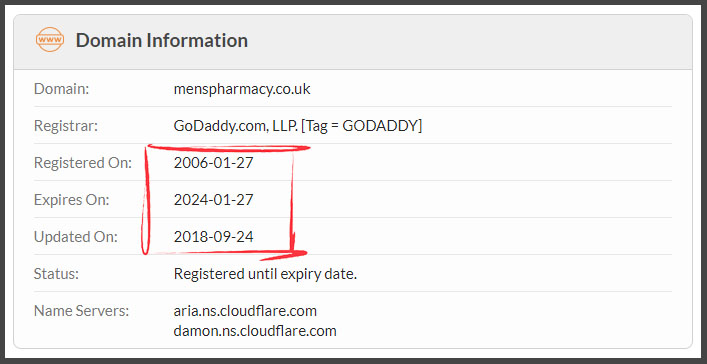Click the Registered On date 2006-01-27

click(x=213, y=163)
